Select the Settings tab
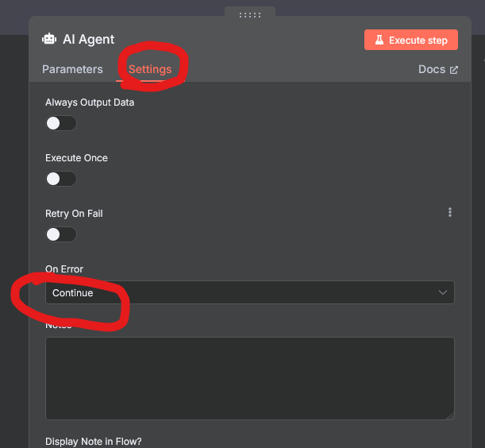The width and height of the screenshot is (485, 448). (150, 69)
